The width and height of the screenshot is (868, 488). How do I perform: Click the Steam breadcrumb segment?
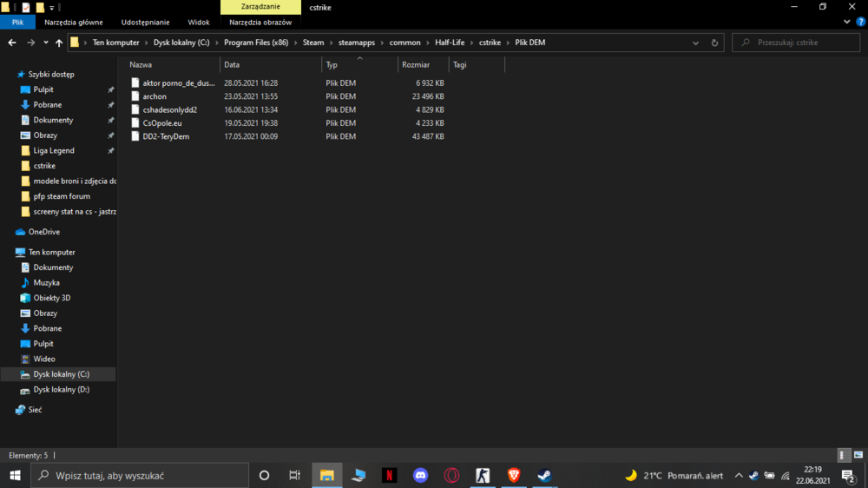point(313,43)
